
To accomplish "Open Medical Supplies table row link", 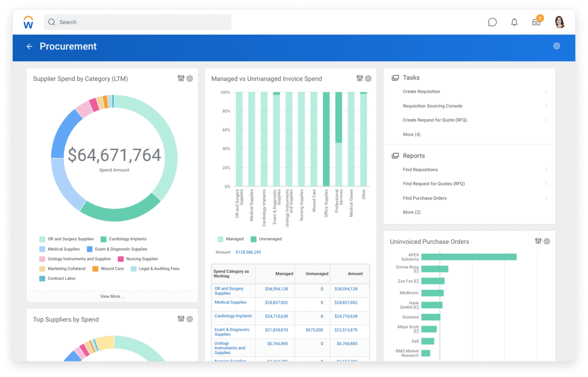I will point(230,302).
